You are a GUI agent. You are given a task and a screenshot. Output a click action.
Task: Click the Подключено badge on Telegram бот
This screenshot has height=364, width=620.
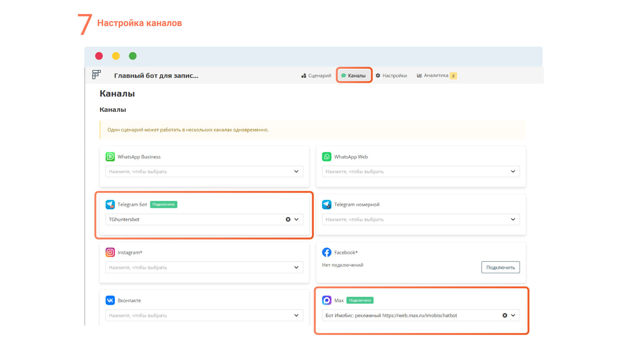pyautogui.click(x=164, y=204)
